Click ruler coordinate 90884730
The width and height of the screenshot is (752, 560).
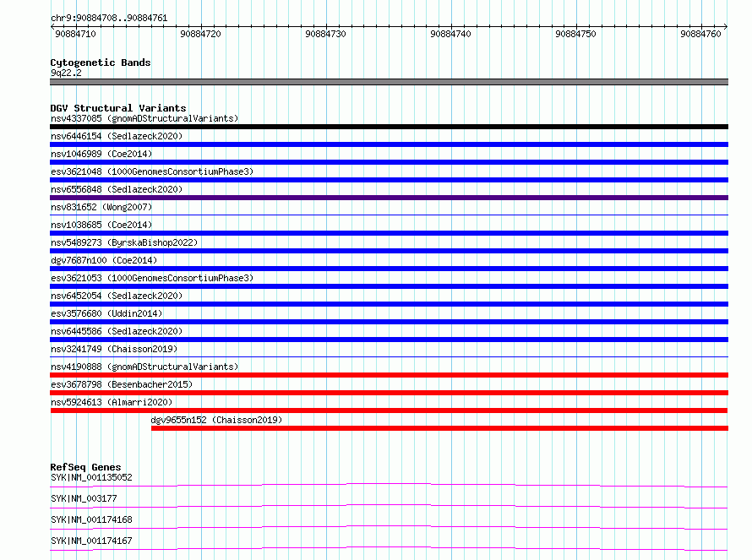325,34
